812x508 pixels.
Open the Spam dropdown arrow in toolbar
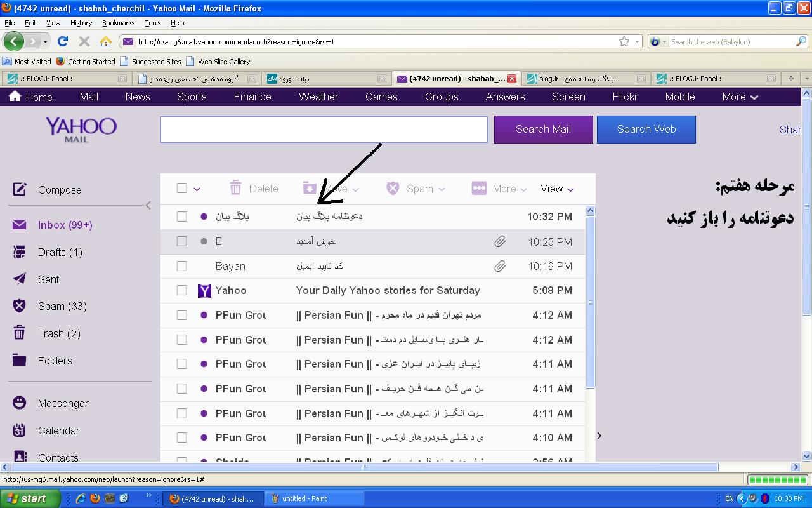[442, 189]
